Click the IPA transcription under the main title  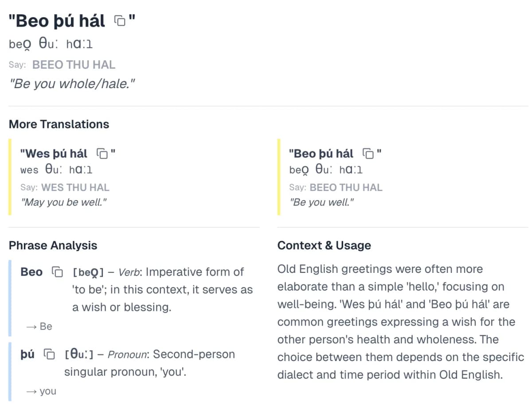(x=51, y=44)
